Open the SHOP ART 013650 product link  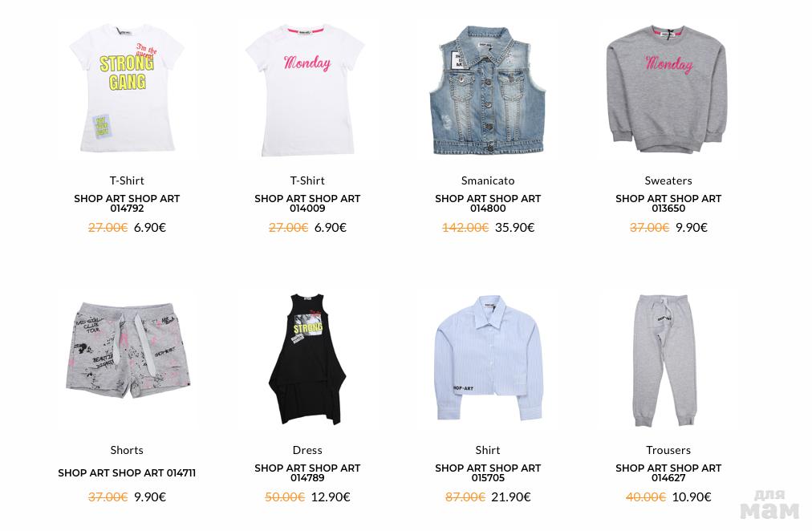coord(668,204)
